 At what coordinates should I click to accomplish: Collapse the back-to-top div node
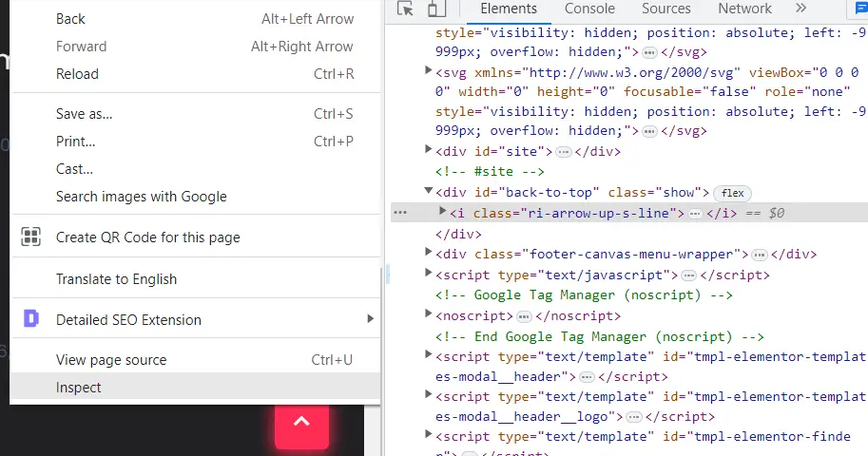pos(428,193)
